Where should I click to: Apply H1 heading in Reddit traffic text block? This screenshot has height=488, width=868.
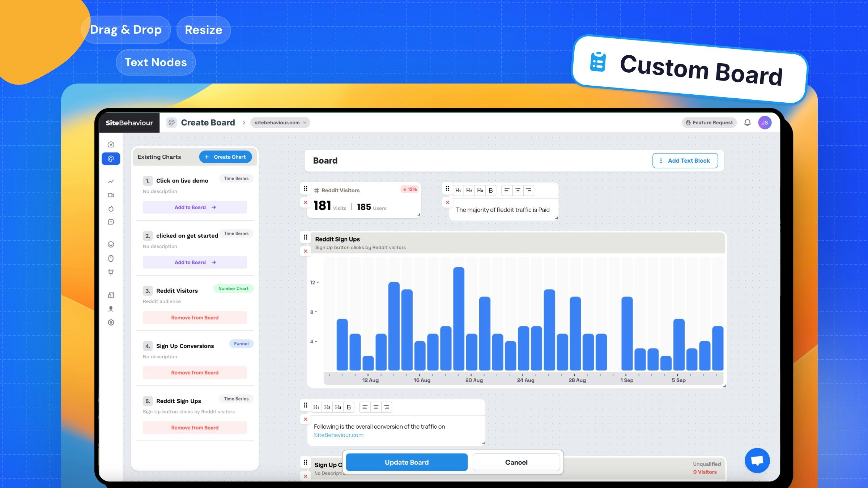tap(458, 191)
